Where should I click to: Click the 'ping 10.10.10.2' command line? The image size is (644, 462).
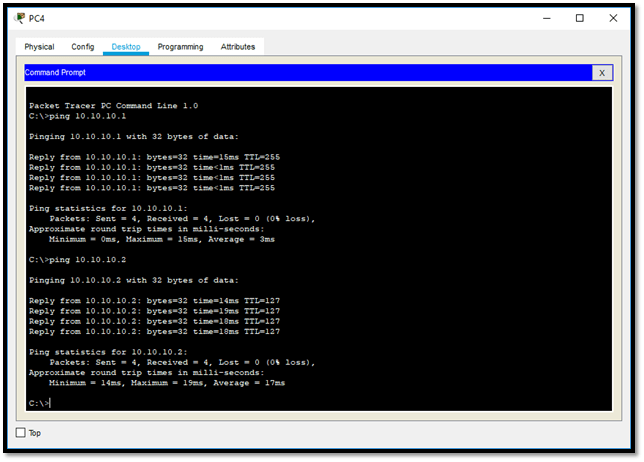(78, 260)
